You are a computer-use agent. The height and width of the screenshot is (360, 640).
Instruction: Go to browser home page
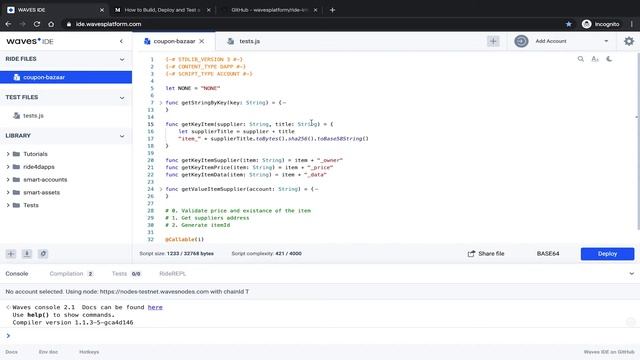click(51, 24)
